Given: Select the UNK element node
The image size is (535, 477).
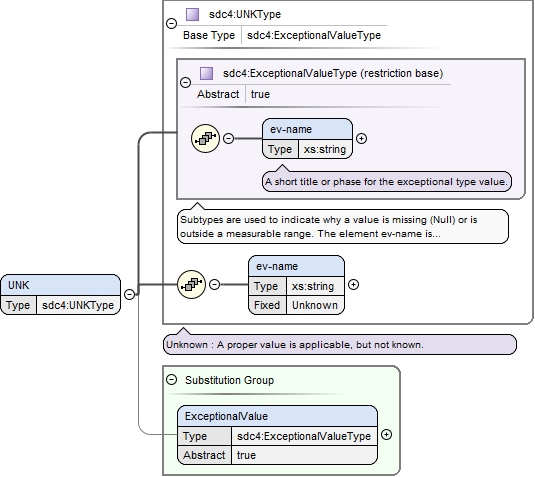Looking at the screenshot, I should pos(61,294).
